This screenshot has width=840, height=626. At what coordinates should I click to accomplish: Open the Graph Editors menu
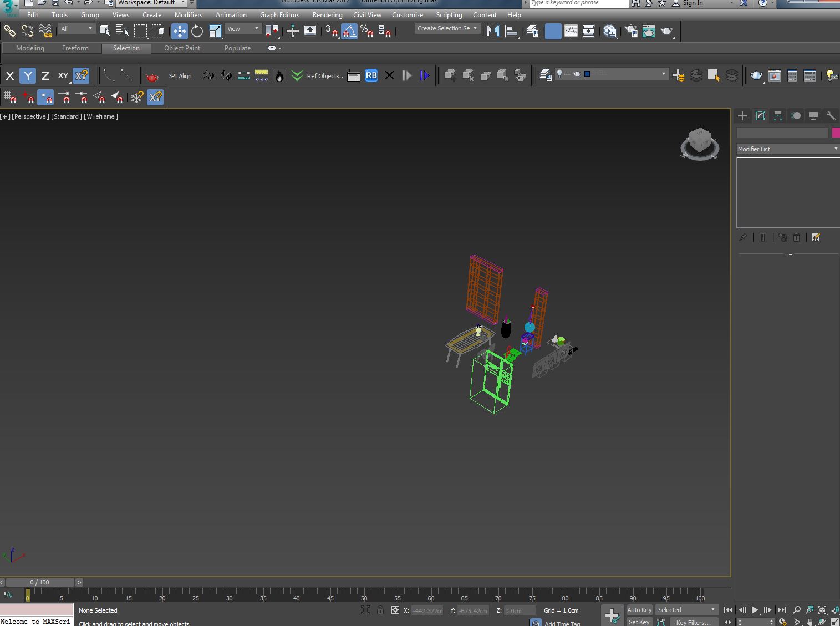[279, 15]
